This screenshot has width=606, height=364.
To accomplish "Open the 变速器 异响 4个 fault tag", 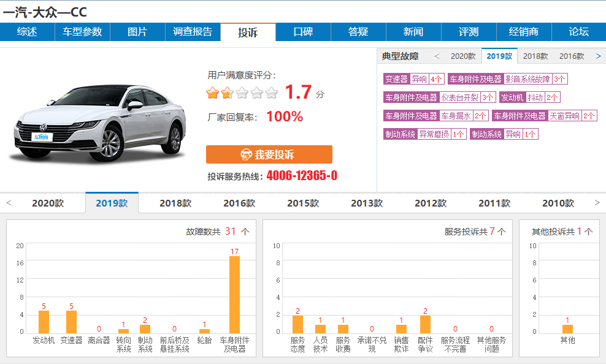I will pos(414,79).
